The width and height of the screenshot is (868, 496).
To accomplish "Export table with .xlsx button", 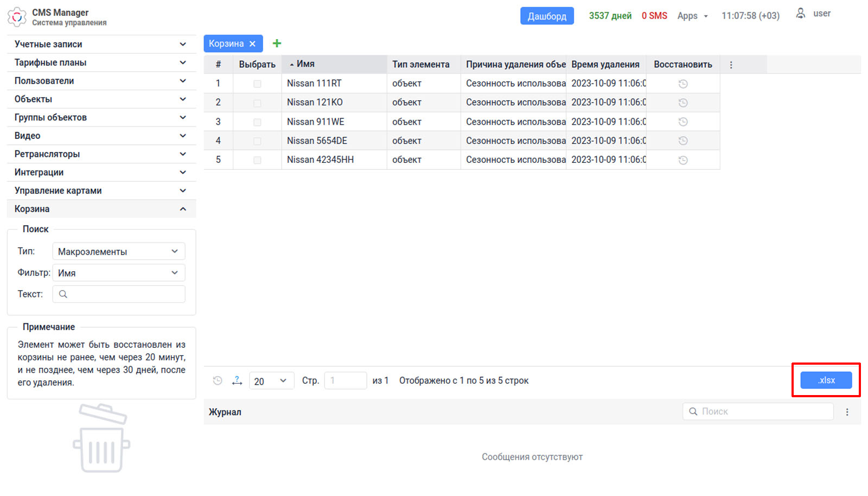I will coord(826,380).
